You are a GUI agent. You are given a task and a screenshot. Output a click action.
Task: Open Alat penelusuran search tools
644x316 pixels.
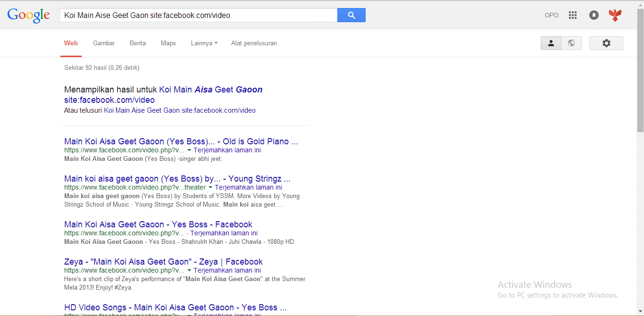click(254, 43)
